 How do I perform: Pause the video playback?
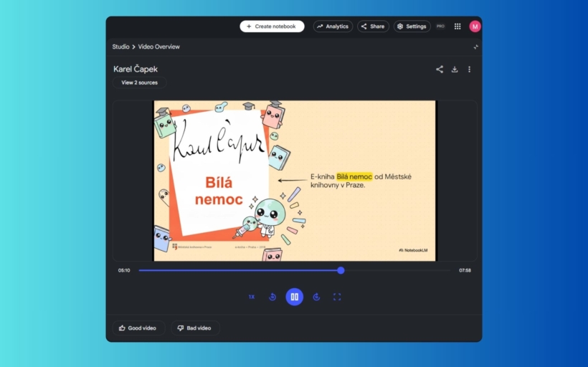(x=295, y=297)
